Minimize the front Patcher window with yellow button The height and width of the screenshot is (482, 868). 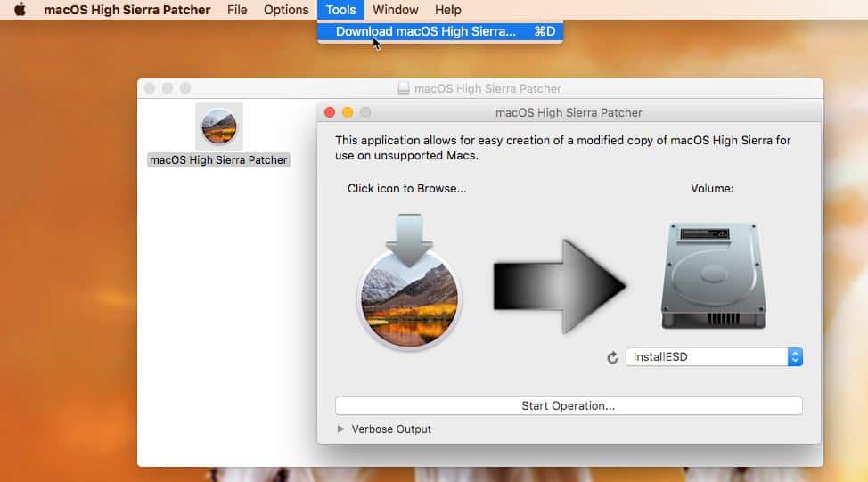(348, 112)
